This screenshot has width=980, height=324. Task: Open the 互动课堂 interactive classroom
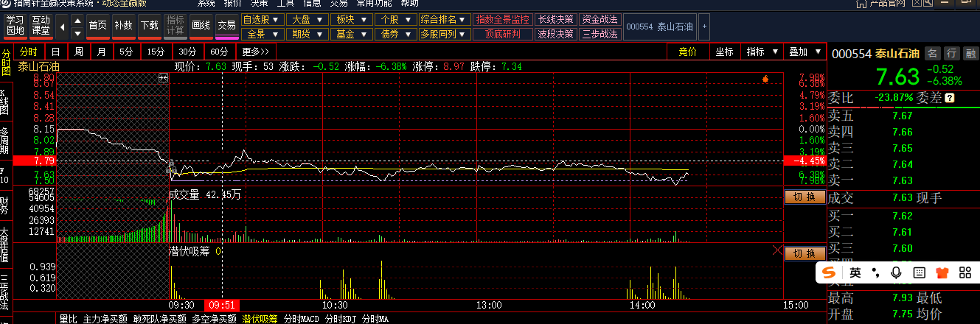click(x=41, y=26)
